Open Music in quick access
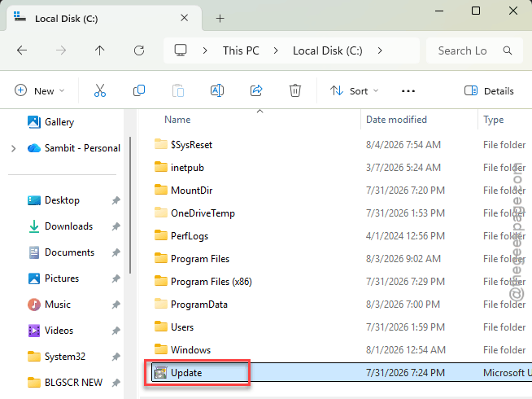 (x=49, y=305)
